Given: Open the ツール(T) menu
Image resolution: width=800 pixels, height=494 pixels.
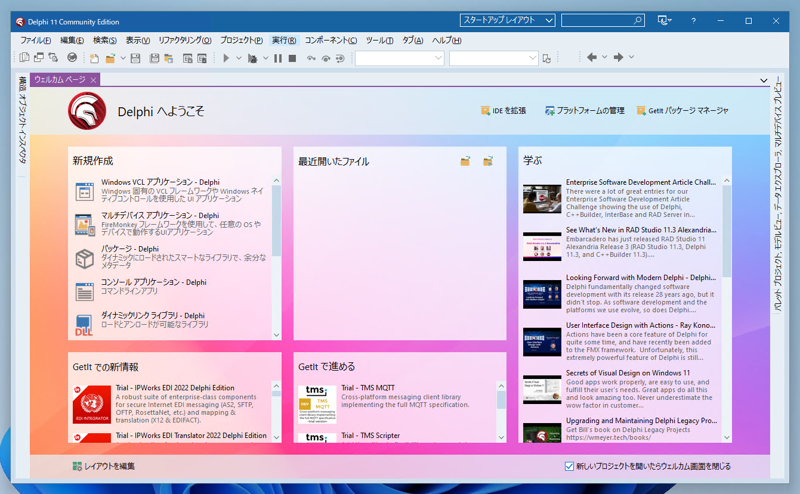Looking at the screenshot, I should tap(379, 40).
